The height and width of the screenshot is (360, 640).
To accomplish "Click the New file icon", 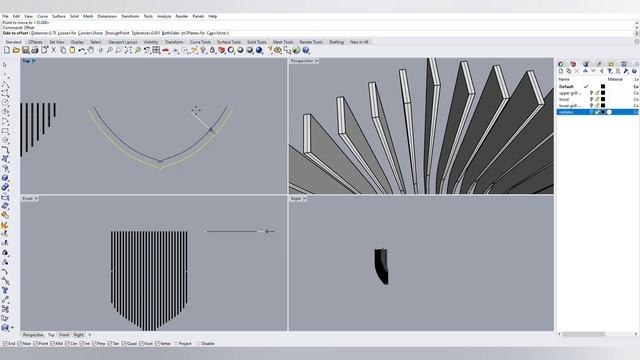I will click(7, 50).
